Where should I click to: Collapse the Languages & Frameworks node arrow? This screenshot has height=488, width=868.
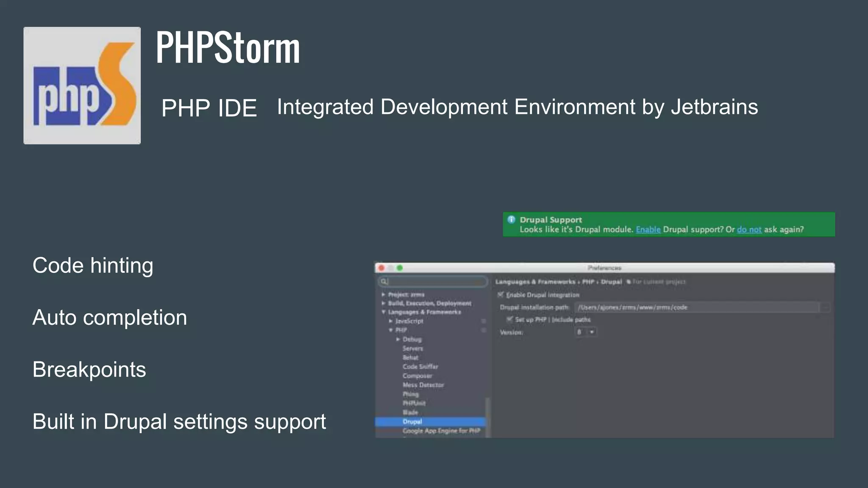(x=383, y=312)
